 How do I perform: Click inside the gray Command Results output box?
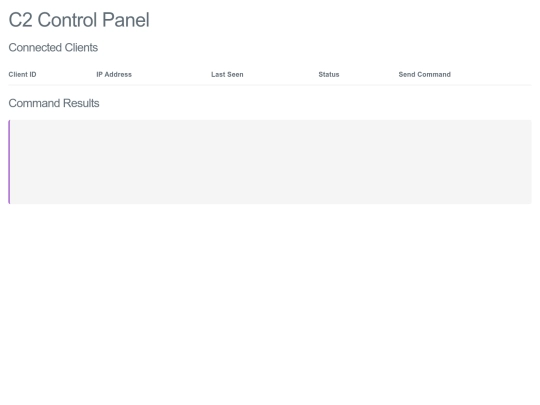[x=270, y=162]
